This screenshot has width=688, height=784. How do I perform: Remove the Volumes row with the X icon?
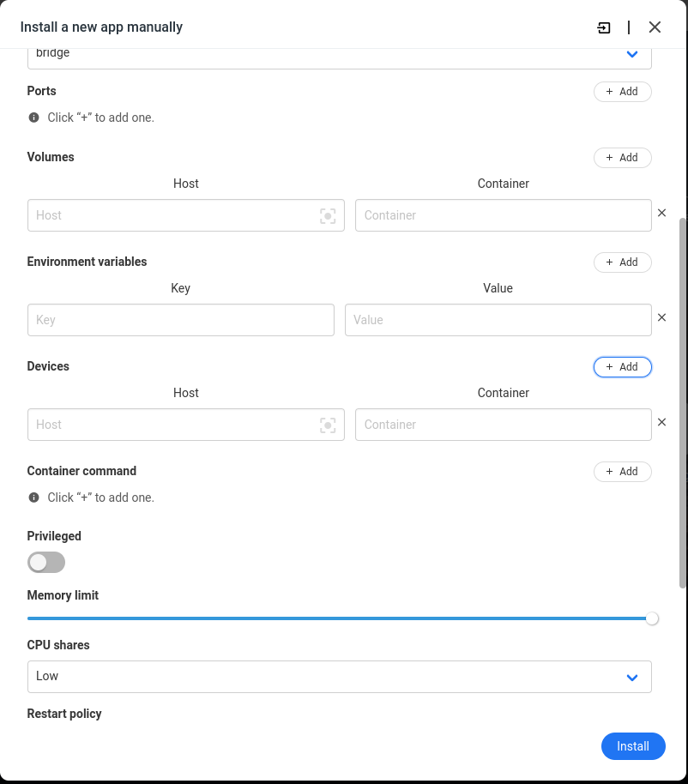click(661, 213)
